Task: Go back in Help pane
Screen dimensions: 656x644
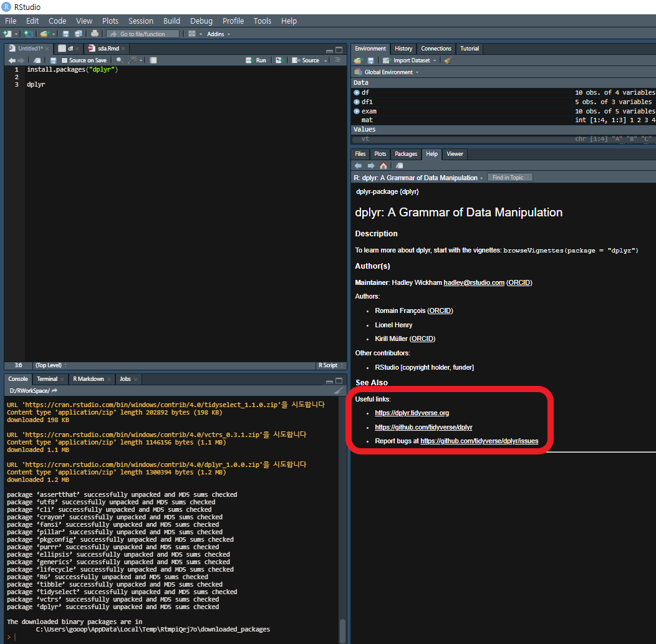Action: tap(358, 166)
